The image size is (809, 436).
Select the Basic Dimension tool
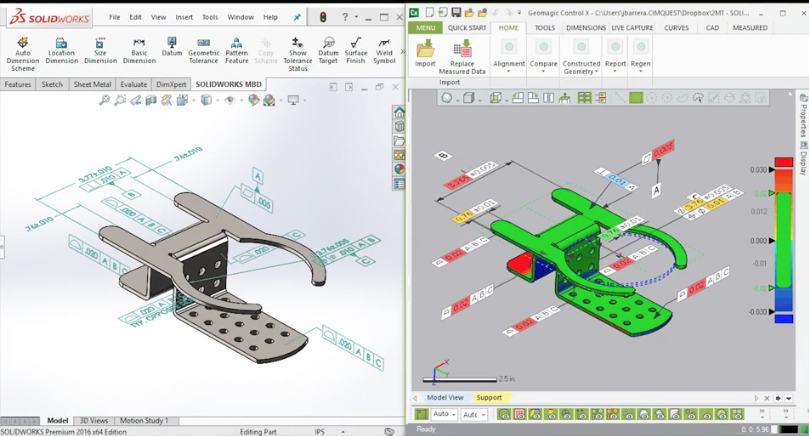tap(139, 51)
